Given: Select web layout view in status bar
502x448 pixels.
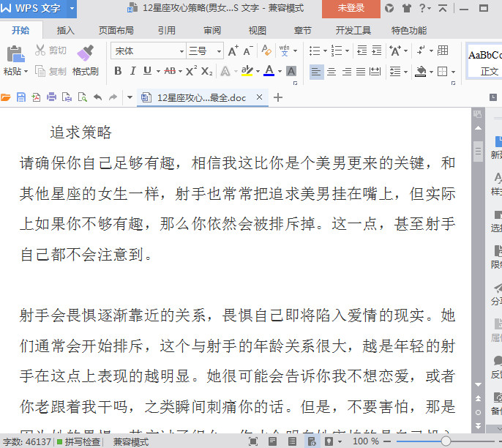Looking at the screenshot, I should 312,441.
